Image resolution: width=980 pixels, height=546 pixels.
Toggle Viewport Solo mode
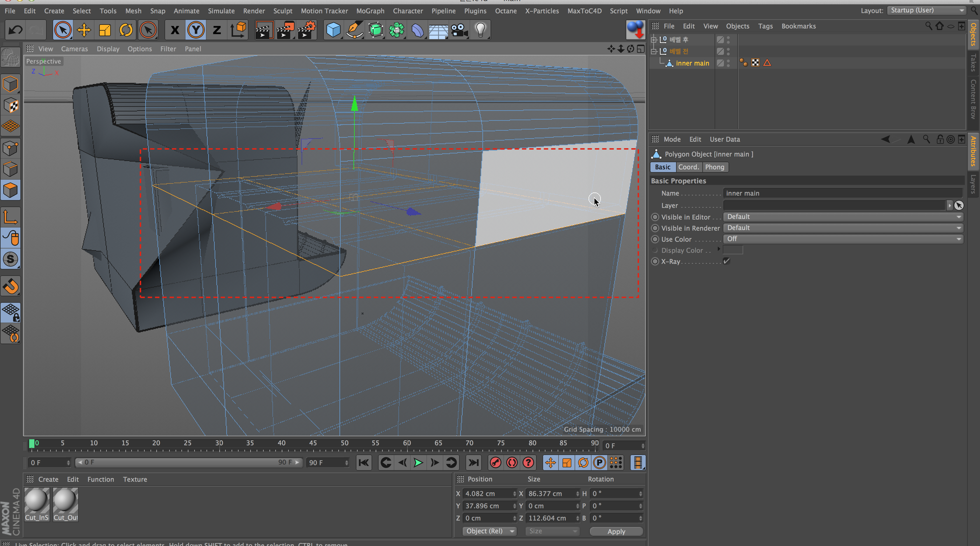11,259
